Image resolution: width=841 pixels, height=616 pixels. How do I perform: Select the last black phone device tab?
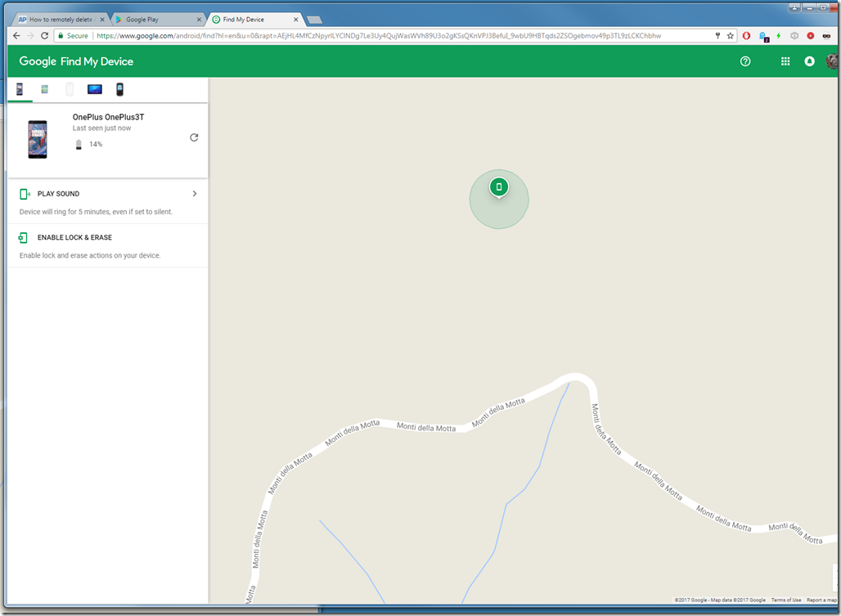click(119, 89)
